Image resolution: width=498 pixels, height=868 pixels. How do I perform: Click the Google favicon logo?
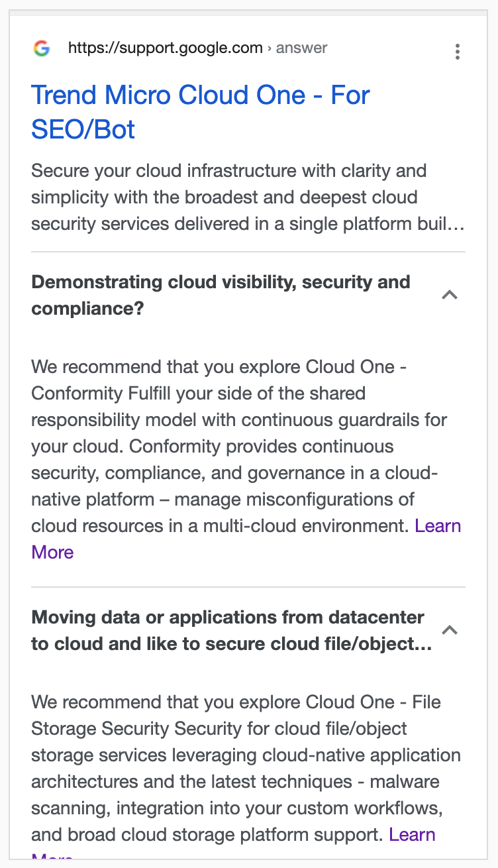(42, 48)
